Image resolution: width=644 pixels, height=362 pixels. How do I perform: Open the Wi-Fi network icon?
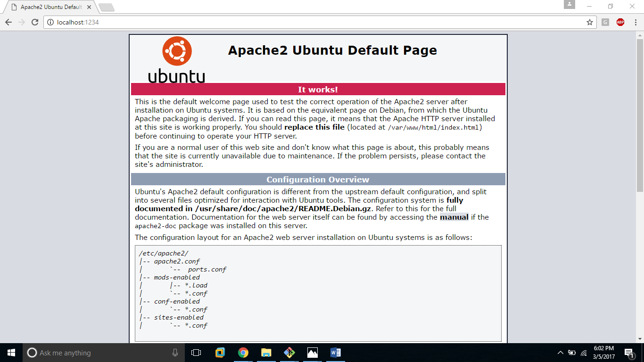pos(584,353)
